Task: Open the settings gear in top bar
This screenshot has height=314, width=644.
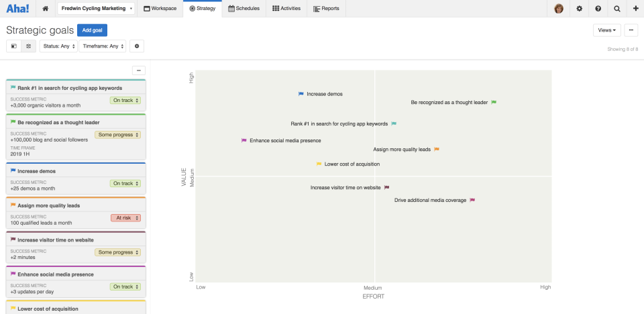Action: point(580,9)
